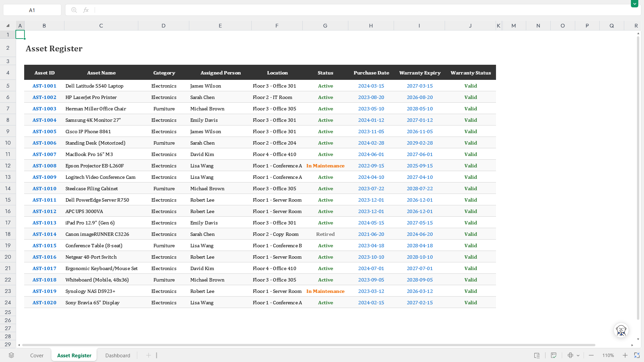
Task: Open the sheet list layers icon
Action: (x=11, y=355)
